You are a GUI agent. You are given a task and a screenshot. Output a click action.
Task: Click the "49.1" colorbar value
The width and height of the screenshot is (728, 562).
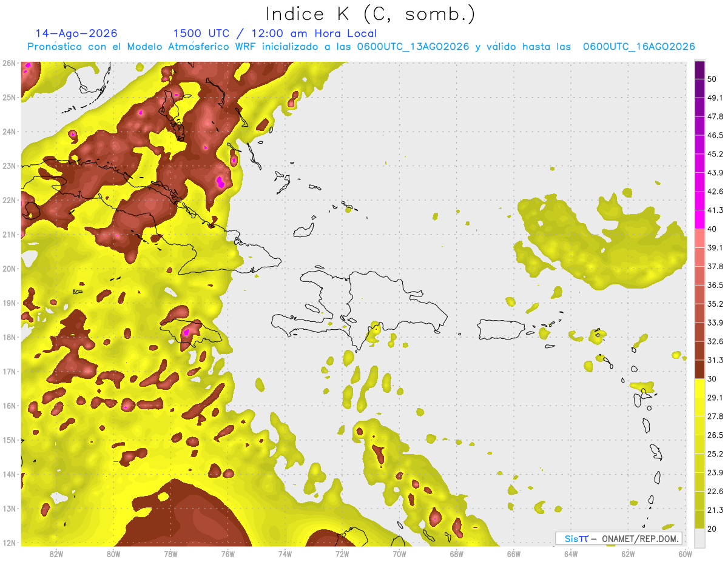click(x=715, y=98)
